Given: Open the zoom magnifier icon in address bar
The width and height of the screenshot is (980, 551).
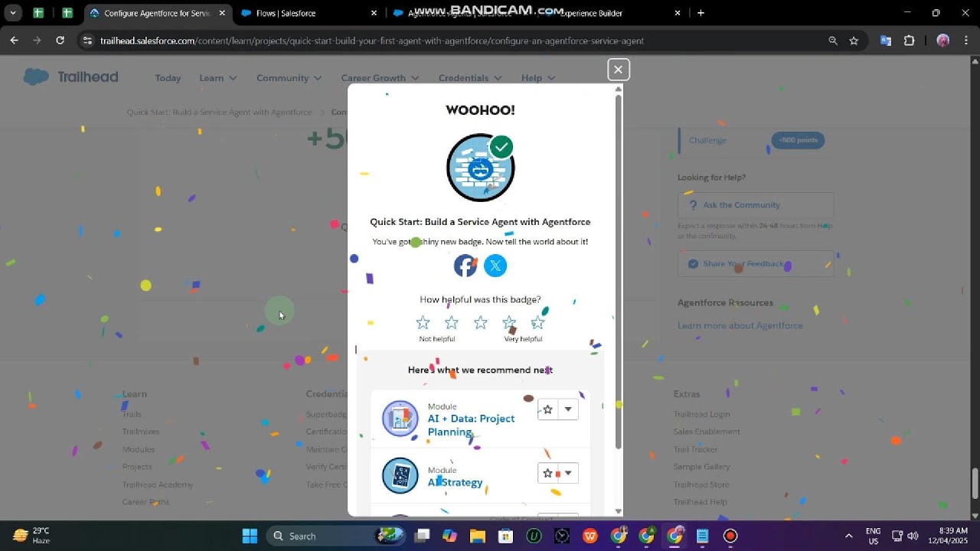Looking at the screenshot, I should coord(833,41).
